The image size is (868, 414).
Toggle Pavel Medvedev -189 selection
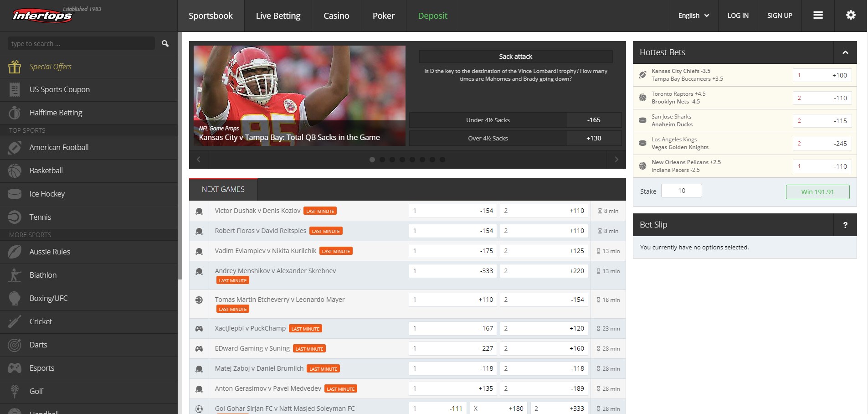point(544,388)
